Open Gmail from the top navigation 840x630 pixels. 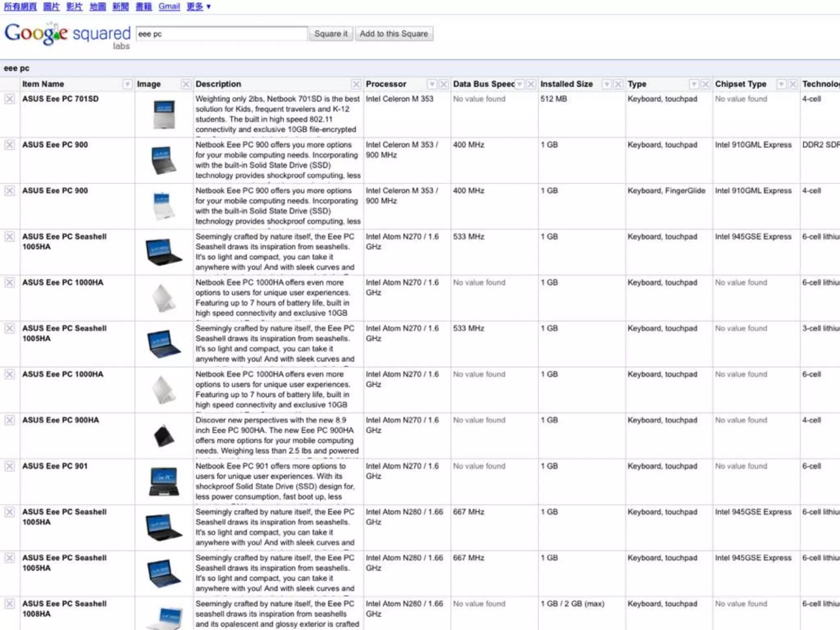tap(169, 7)
